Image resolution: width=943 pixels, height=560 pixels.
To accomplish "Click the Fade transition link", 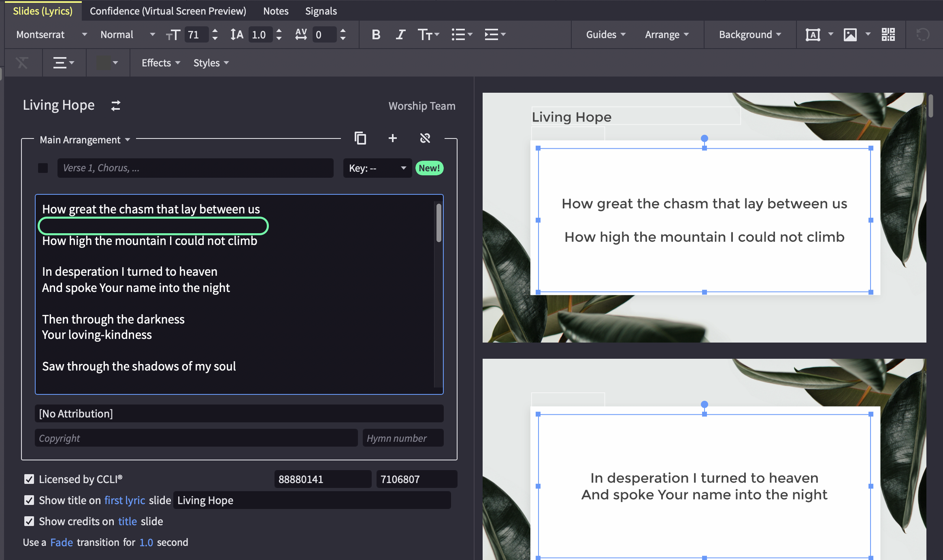I will [62, 542].
